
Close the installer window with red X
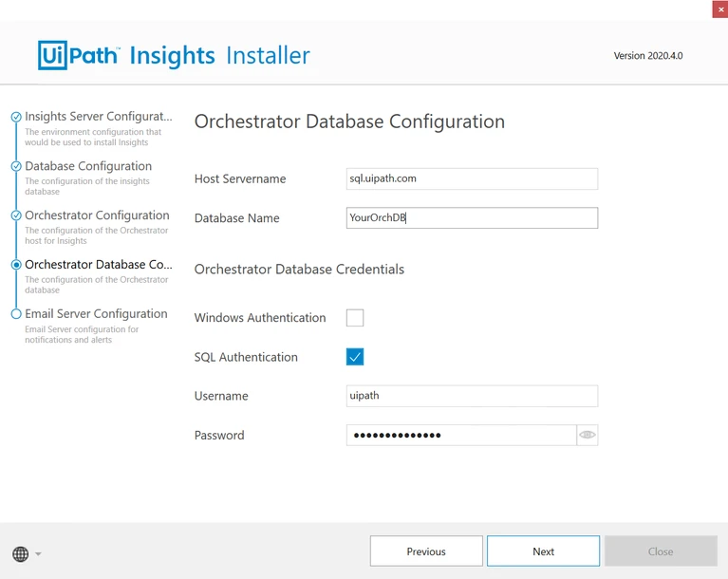click(x=720, y=9)
